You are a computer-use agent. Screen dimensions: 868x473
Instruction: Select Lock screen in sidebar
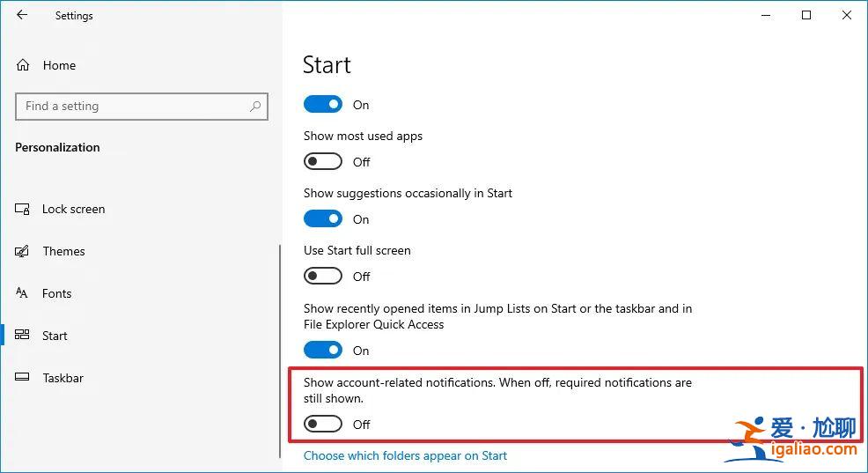pyautogui.click(x=73, y=209)
